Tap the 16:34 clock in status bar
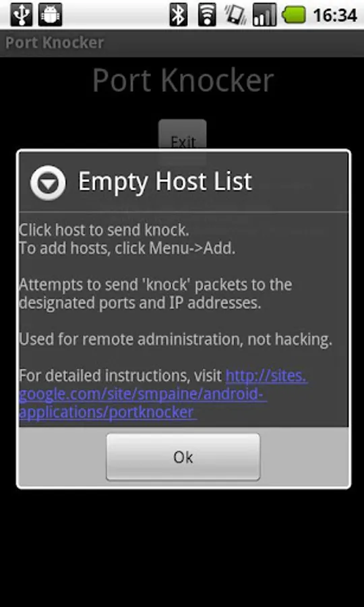Screen dimensions: 364x607 pyautogui.click(x=334, y=16)
